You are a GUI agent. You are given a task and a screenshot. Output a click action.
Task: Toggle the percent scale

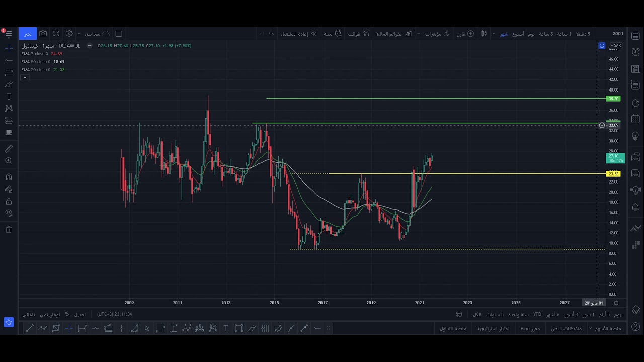tap(67, 314)
